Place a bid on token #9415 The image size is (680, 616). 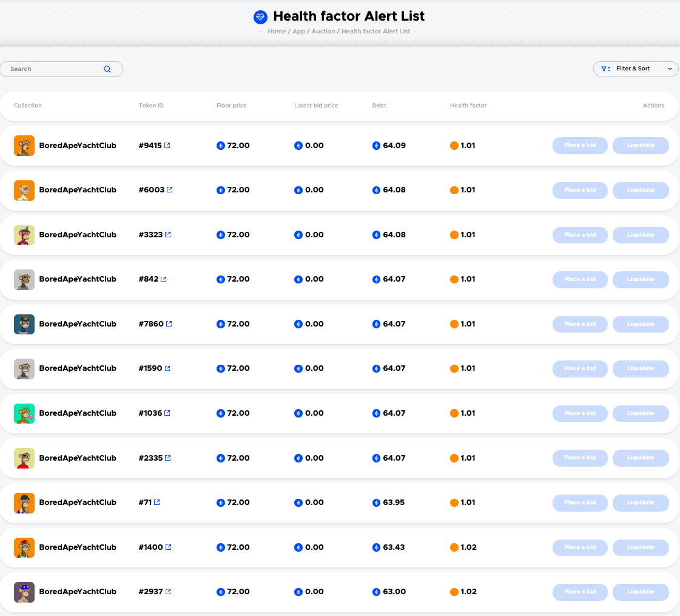click(579, 146)
